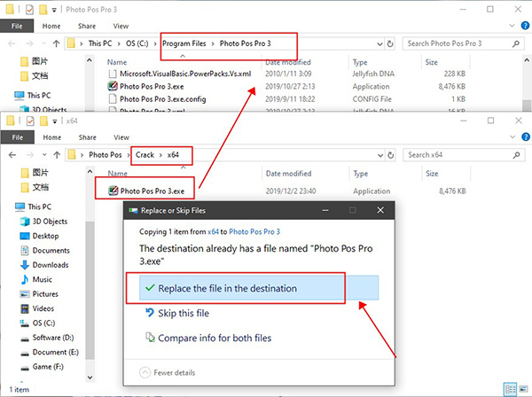The height and width of the screenshot is (397, 532).
Task: Sort by Size column in top window
Action: coord(431,62)
